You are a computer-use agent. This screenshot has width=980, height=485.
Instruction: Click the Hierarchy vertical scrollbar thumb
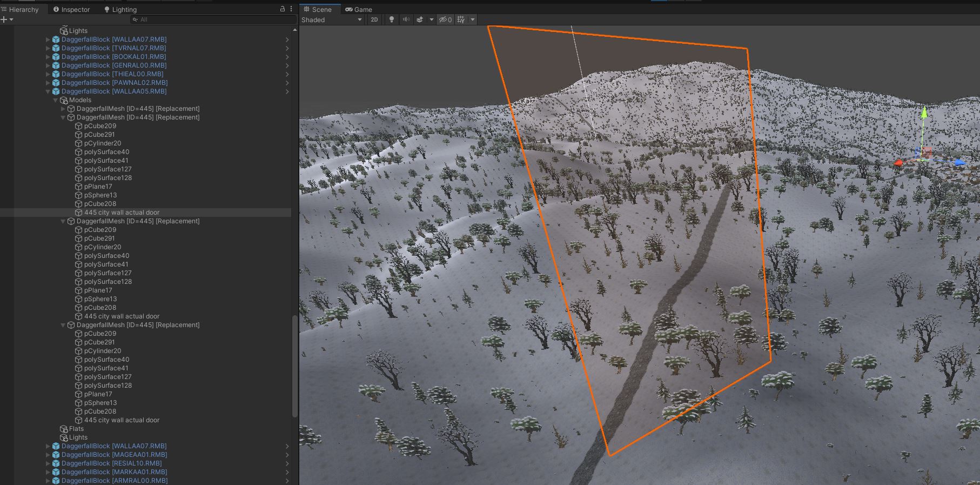pyautogui.click(x=294, y=366)
